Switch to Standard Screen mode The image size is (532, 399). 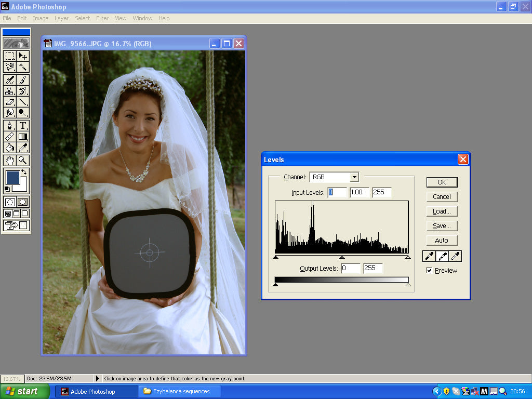click(8, 214)
